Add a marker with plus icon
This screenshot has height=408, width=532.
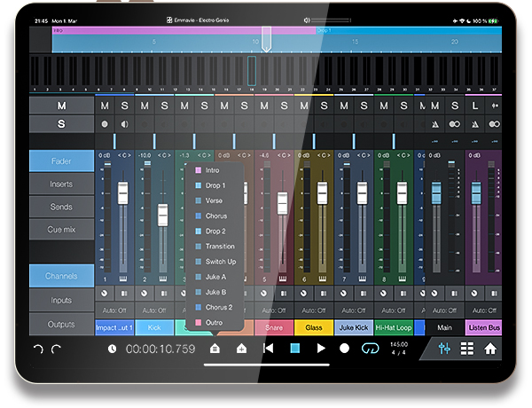click(x=241, y=348)
